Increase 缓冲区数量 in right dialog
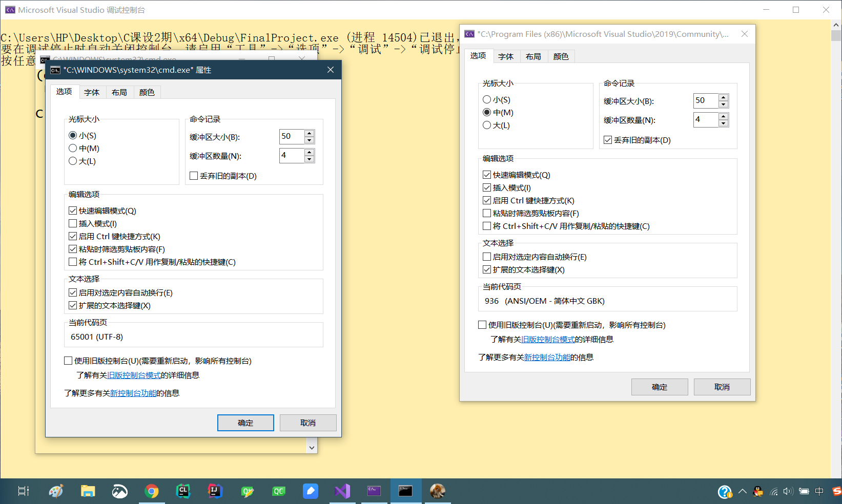This screenshot has width=842, height=504. click(723, 116)
